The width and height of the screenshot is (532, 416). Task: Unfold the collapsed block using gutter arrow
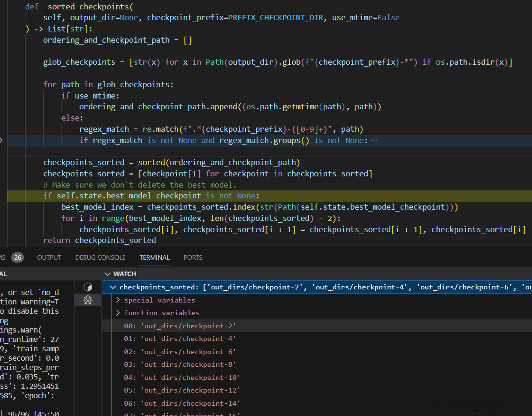pyautogui.click(x=2, y=140)
